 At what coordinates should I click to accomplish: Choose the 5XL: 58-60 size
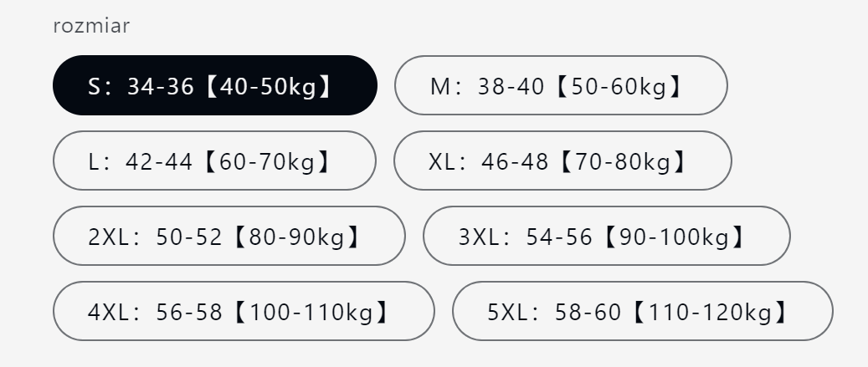click(x=642, y=311)
